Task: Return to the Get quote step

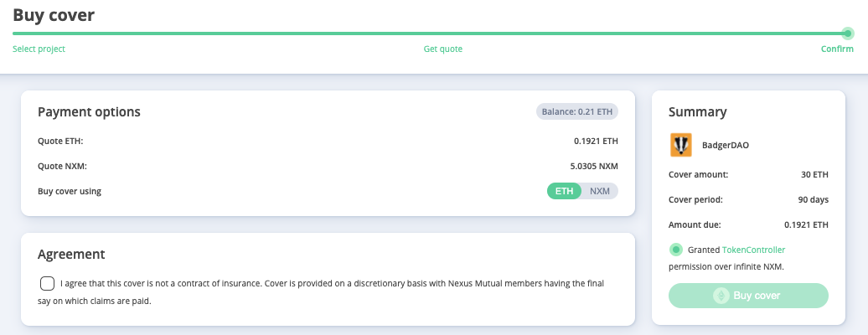Action: pos(443,49)
